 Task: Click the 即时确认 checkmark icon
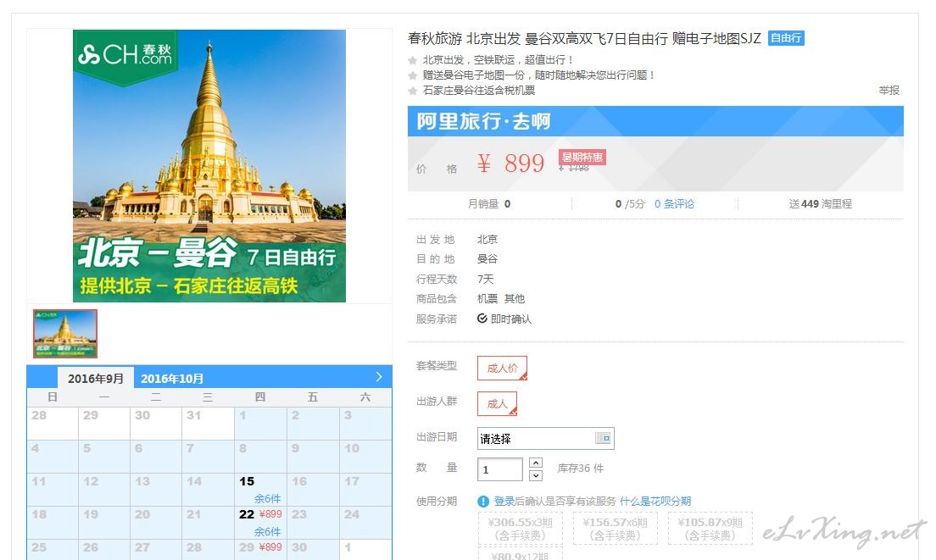482,319
